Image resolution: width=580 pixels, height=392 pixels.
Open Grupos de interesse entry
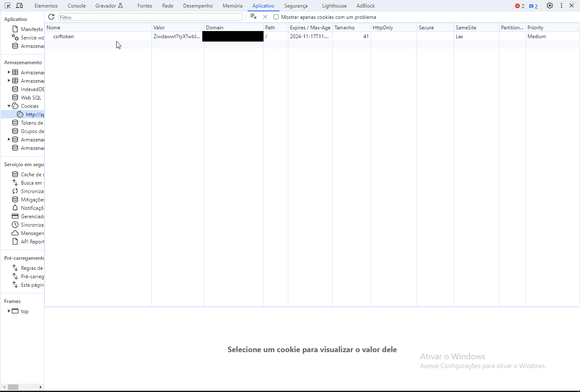tap(28, 131)
